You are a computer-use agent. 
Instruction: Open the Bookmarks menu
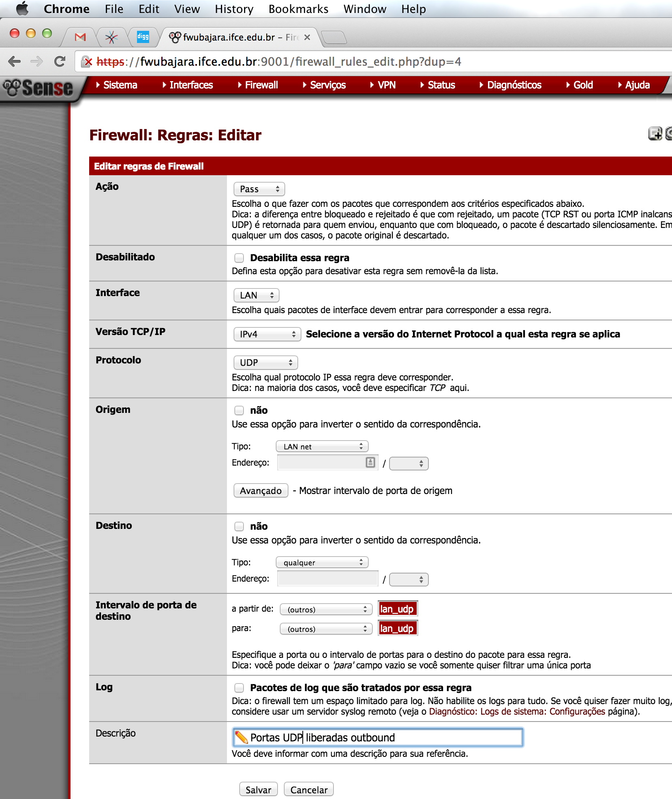[298, 9]
